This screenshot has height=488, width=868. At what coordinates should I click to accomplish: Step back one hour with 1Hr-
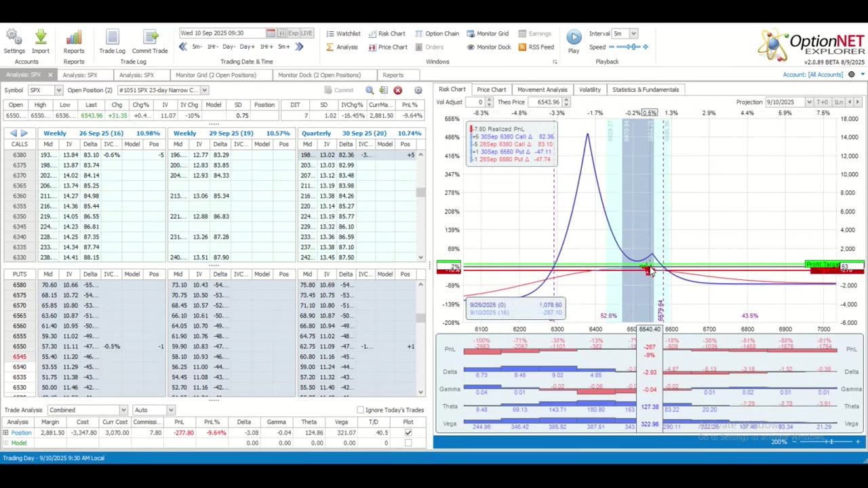pyautogui.click(x=212, y=47)
